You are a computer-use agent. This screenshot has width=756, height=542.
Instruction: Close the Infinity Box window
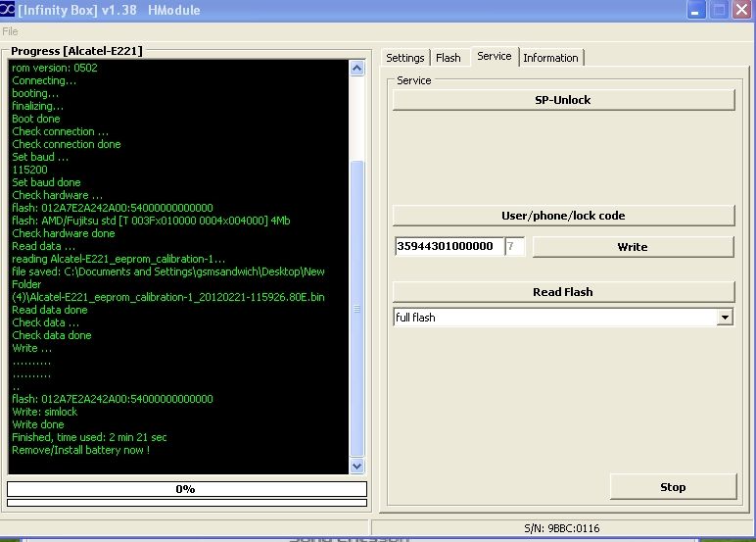740,11
